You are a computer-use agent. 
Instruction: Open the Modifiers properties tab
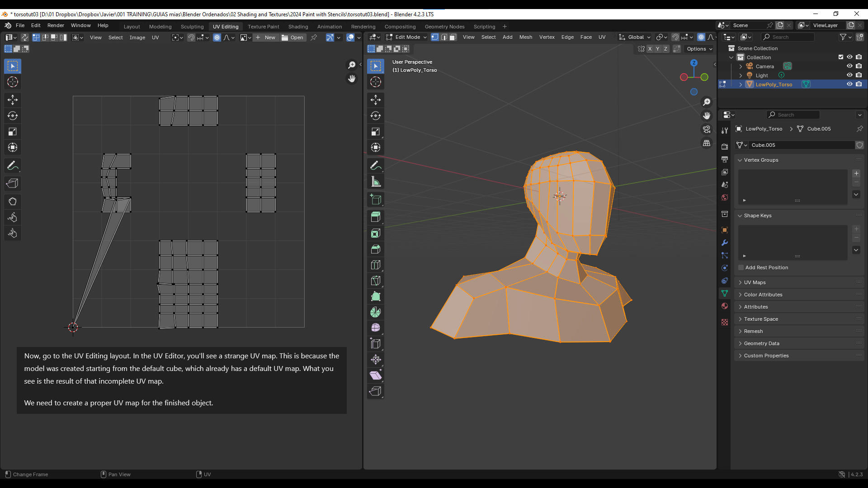pyautogui.click(x=725, y=243)
